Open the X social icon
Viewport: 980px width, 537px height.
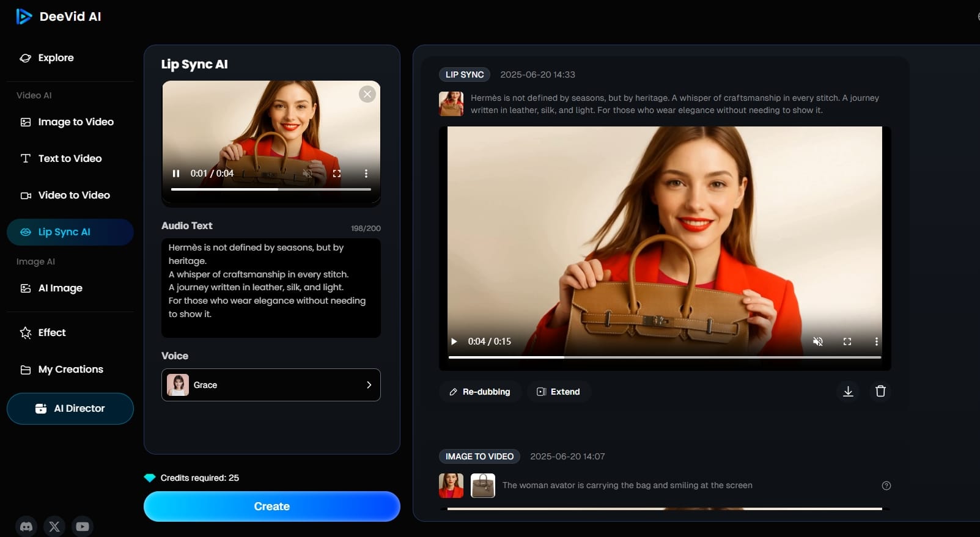pyautogui.click(x=54, y=526)
